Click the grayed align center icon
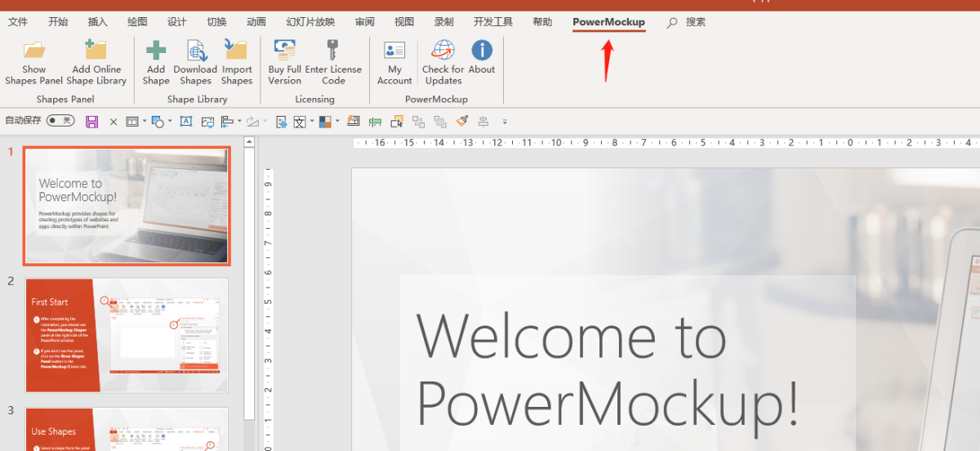 tap(483, 122)
